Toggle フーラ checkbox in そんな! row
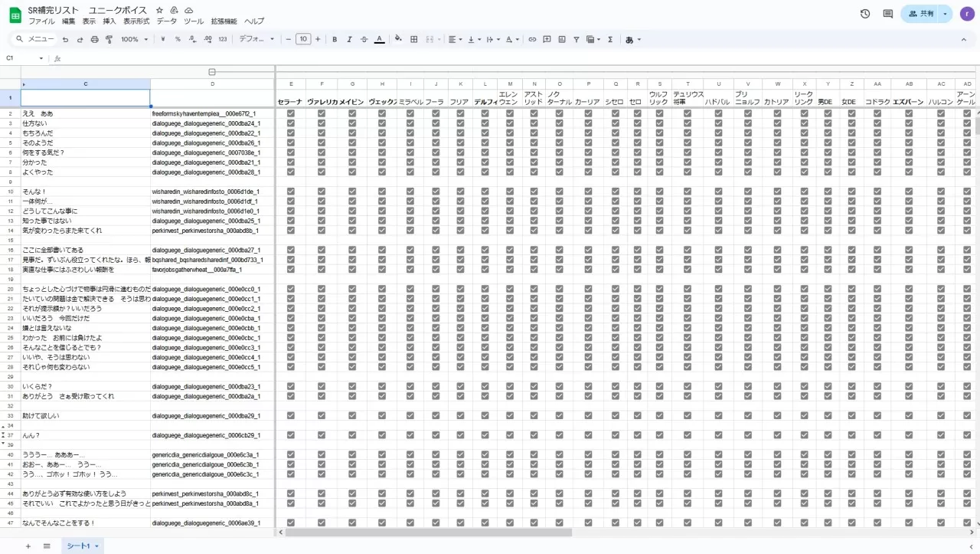The height and width of the screenshot is (554, 980). click(x=436, y=192)
